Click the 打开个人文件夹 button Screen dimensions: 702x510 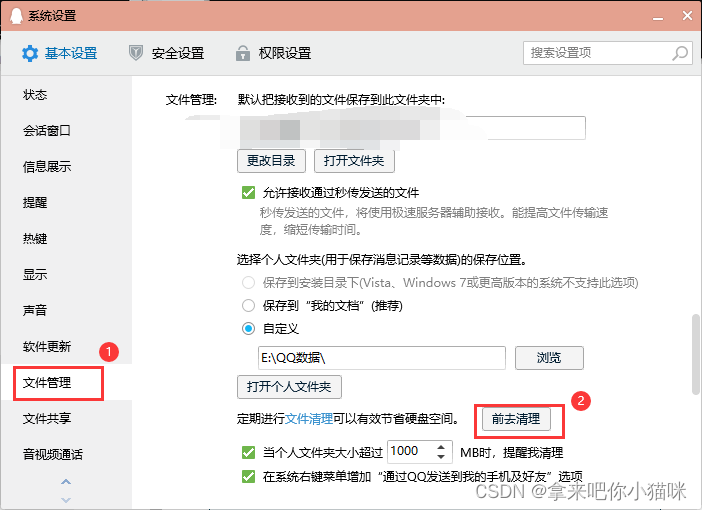(x=289, y=387)
